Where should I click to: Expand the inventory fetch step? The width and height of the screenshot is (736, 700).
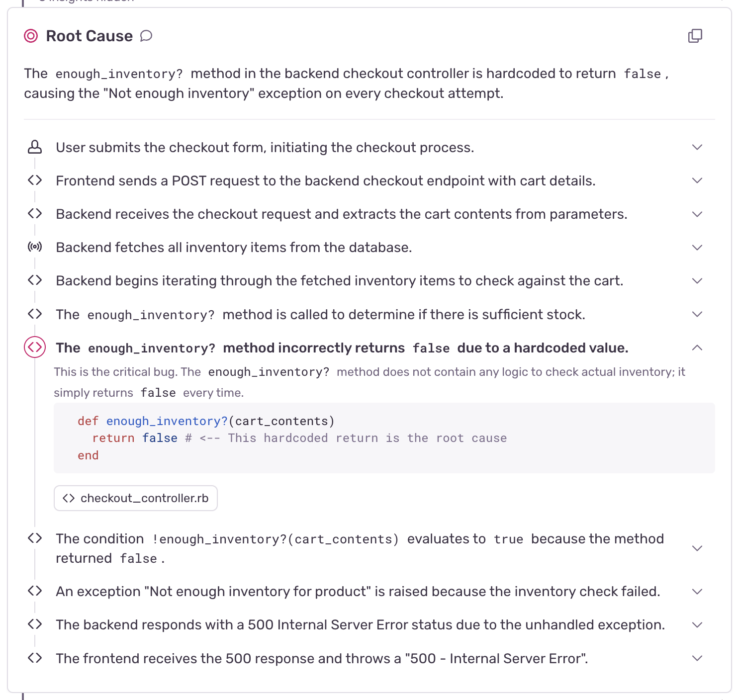point(697,247)
